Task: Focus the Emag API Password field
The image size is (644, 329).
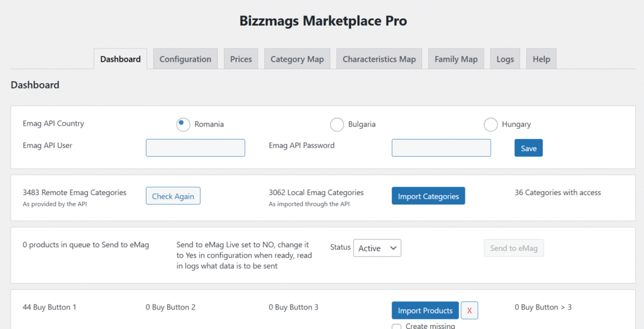Action: [x=441, y=148]
